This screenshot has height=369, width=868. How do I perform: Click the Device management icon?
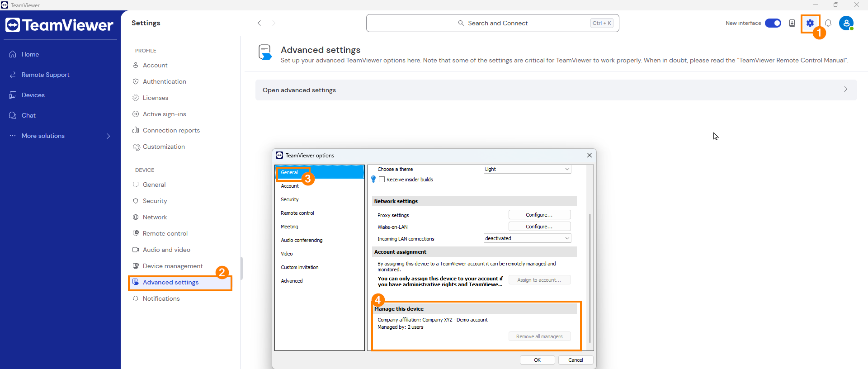point(136,266)
